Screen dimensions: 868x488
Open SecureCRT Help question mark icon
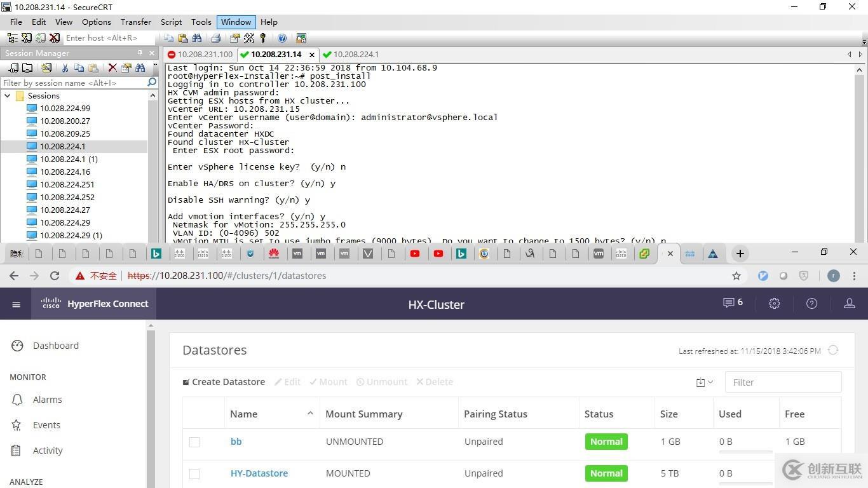click(x=282, y=38)
